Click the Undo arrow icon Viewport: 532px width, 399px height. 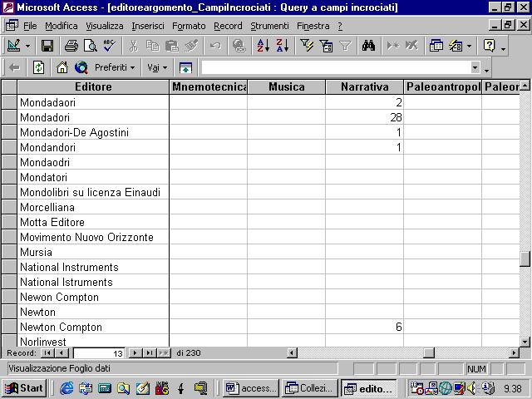click(215, 46)
